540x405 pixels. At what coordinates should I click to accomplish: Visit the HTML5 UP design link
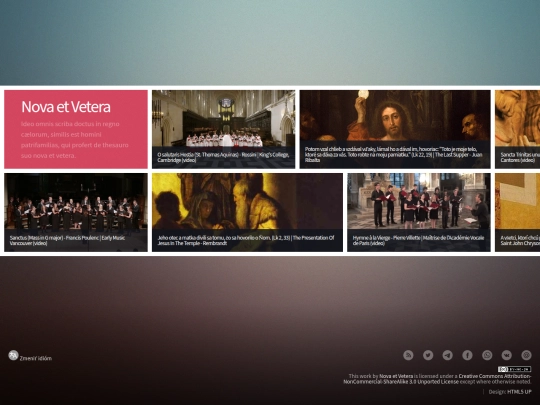point(519,392)
